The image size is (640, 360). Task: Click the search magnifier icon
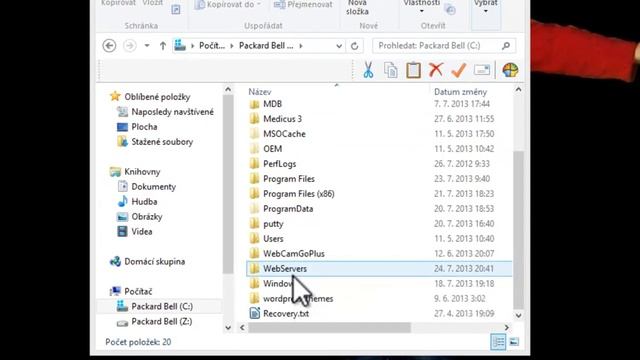pyautogui.click(x=506, y=46)
